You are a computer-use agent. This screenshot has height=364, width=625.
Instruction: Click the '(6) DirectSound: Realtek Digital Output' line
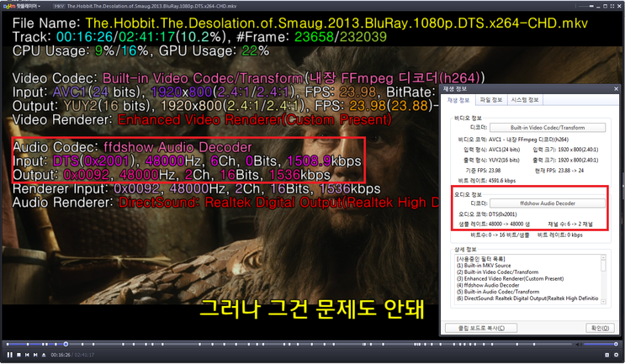click(527, 298)
